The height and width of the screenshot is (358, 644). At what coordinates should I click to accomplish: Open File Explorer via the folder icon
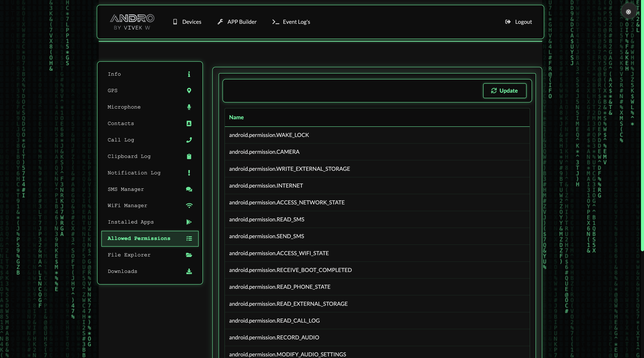(x=189, y=255)
